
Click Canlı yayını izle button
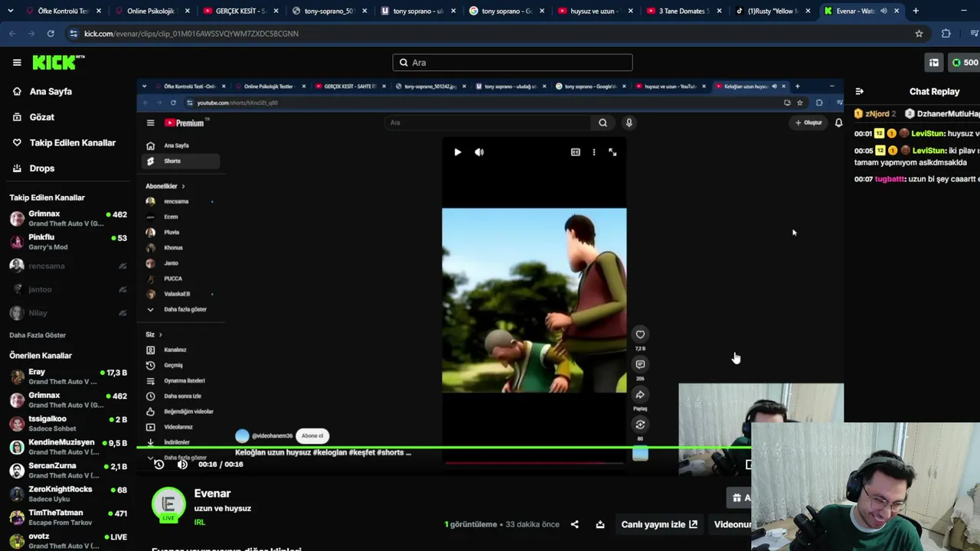click(659, 524)
